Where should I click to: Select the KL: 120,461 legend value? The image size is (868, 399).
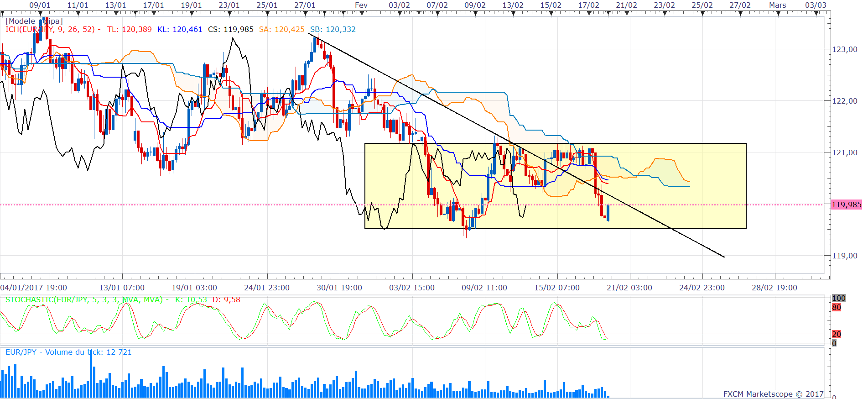tap(180, 29)
